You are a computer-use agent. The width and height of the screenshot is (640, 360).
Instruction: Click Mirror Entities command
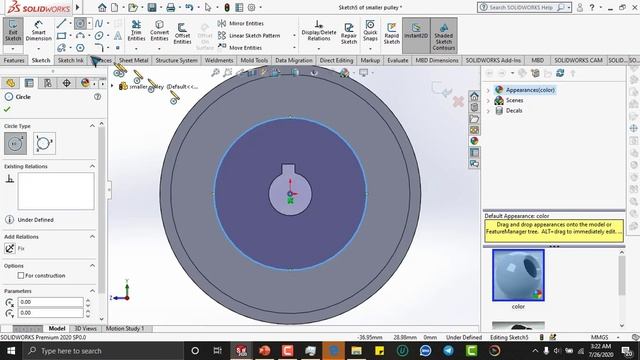241,23
